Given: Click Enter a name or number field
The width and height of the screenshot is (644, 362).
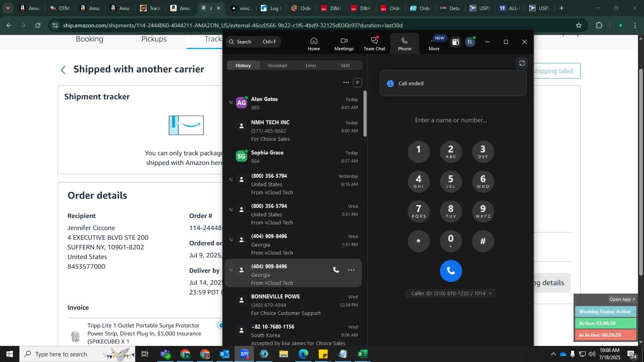Looking at the screenshot, I should tap(451, 120).
